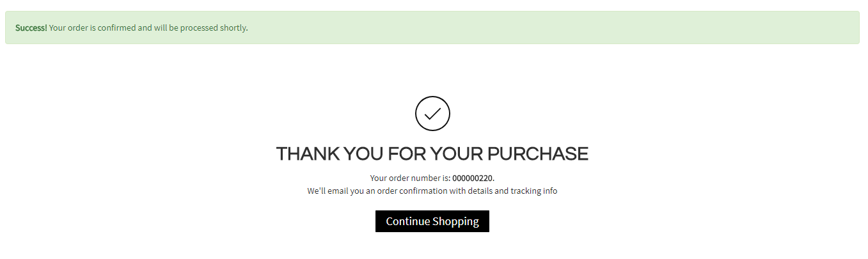This screenshot has height=259, width=868.
Task: Click the "Your order is confirmed" alert message
Action: [148, 28]
